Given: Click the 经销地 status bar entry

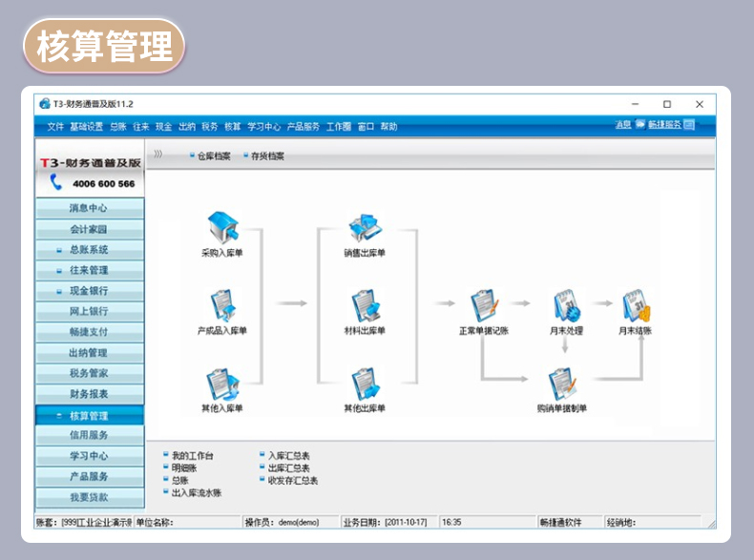Looking at the screenshot, I should click(653, 522).
